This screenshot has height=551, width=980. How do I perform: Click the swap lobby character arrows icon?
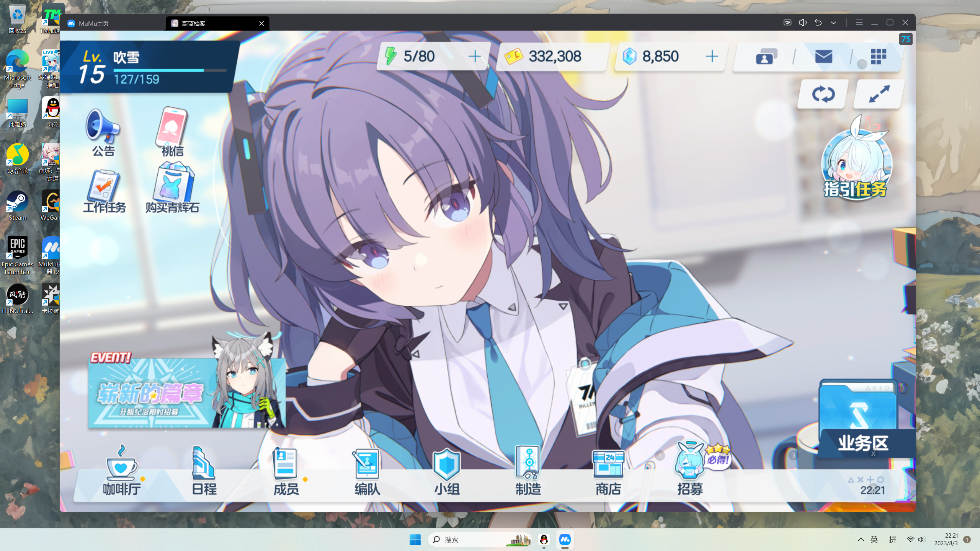click(823, 94)
